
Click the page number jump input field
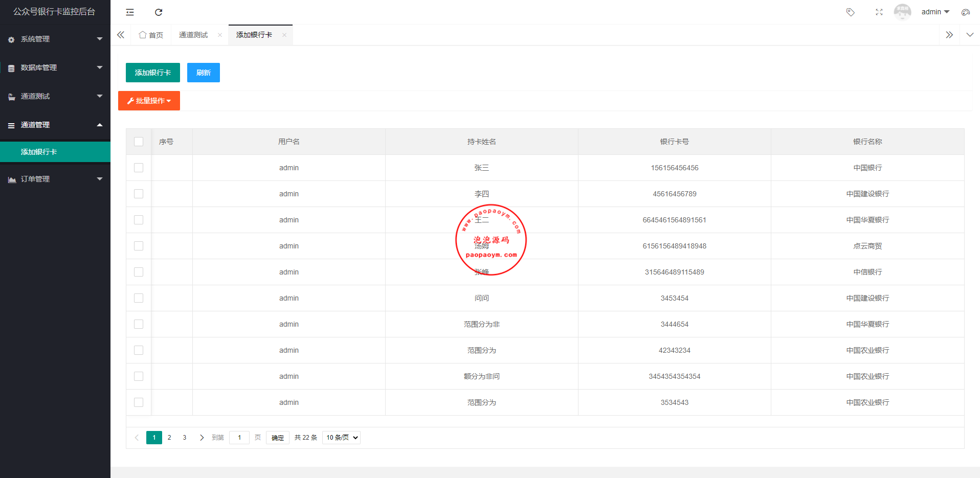pos(239,438)
